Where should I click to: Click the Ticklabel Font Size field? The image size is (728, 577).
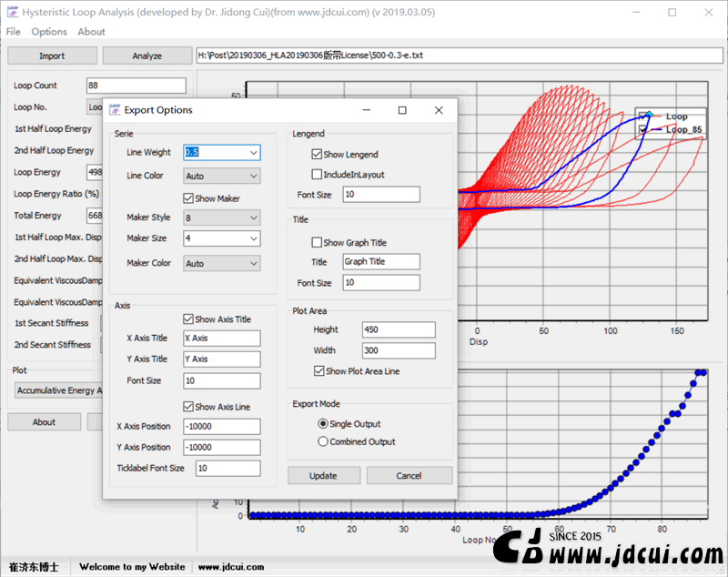228,468
